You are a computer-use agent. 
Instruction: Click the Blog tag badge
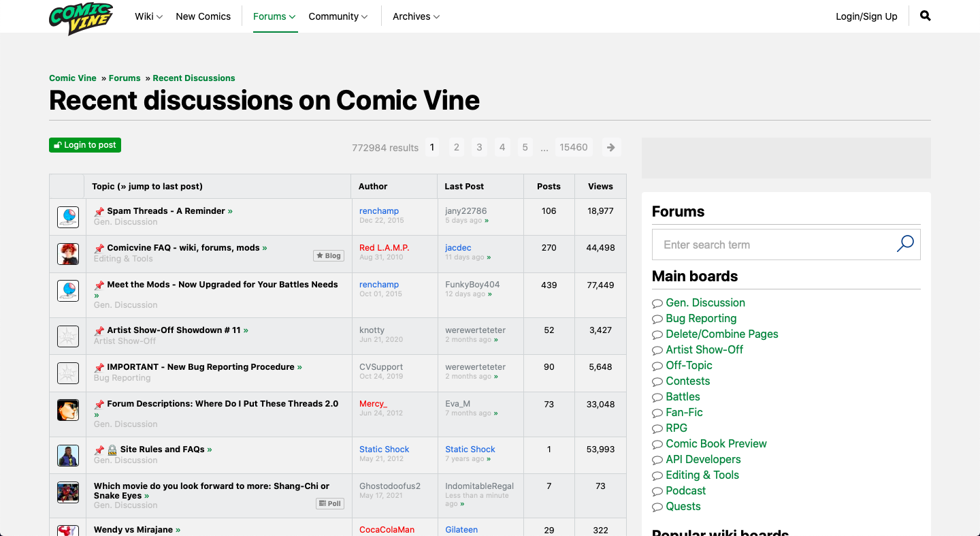(x=329, y=255)
